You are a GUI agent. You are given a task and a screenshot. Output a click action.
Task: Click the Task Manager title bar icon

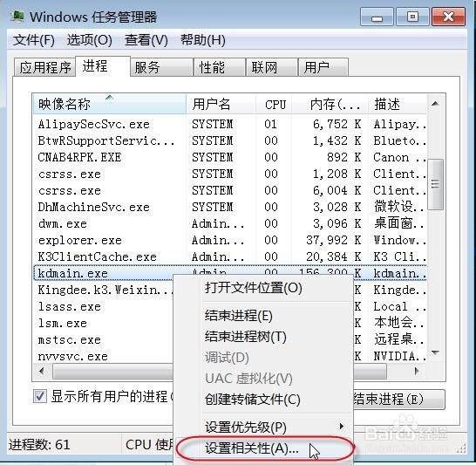(17, 17)
